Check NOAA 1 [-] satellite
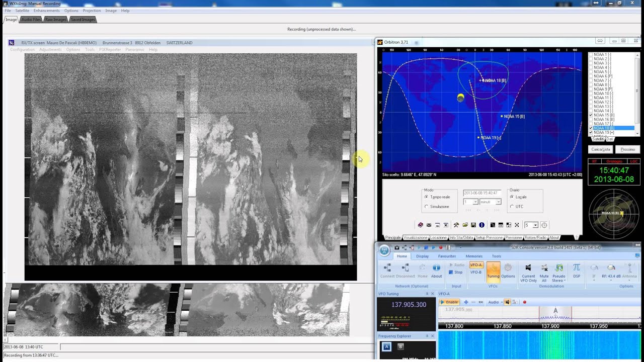The image size is (644, 362). pyautogui.click(x=591, y=54)
